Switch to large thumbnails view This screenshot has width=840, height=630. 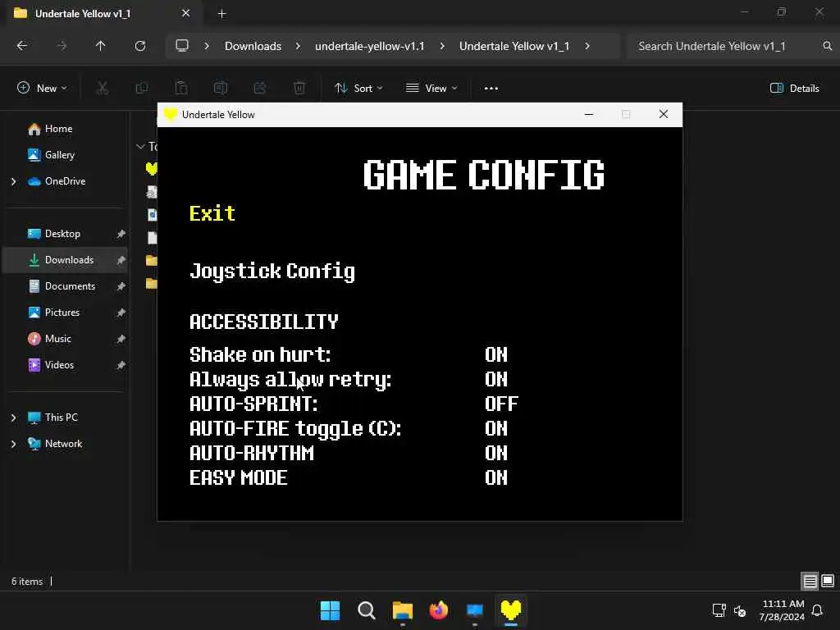pos(828,581)
